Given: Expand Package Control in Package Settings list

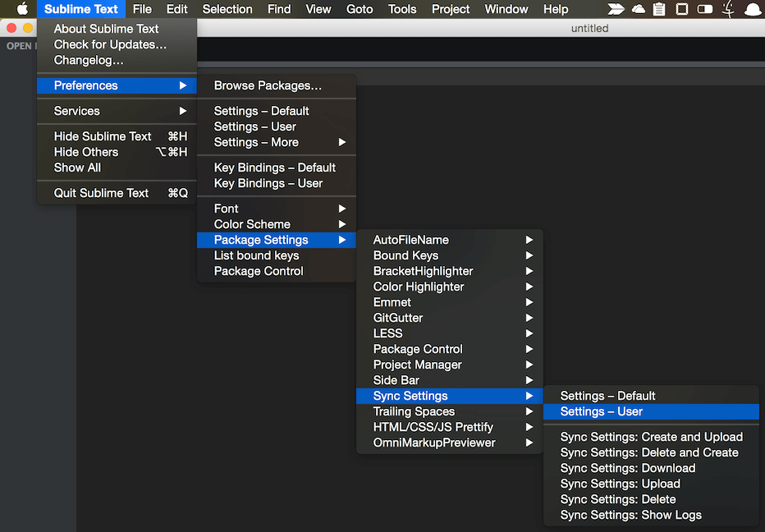Looking at the screenshot, I should click(x=450, y=349).
